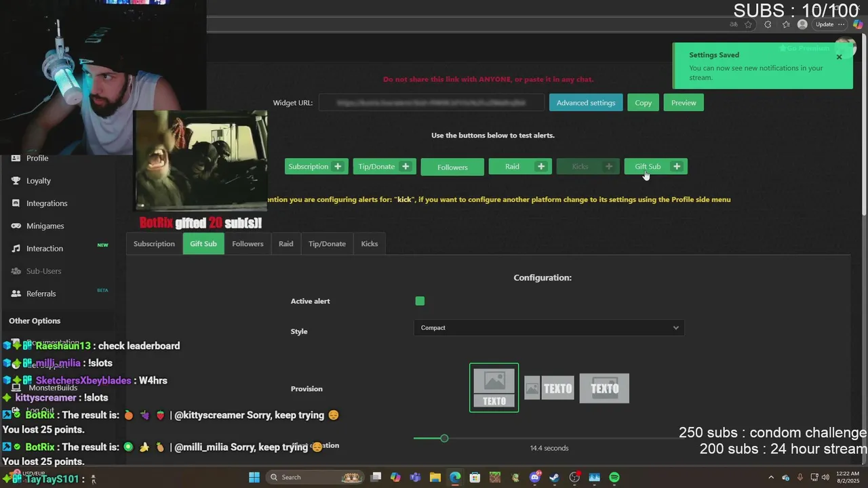Open Discord from the taskbar
The height and width of the screenshot is (488, 868).
(x=534, y=477)
